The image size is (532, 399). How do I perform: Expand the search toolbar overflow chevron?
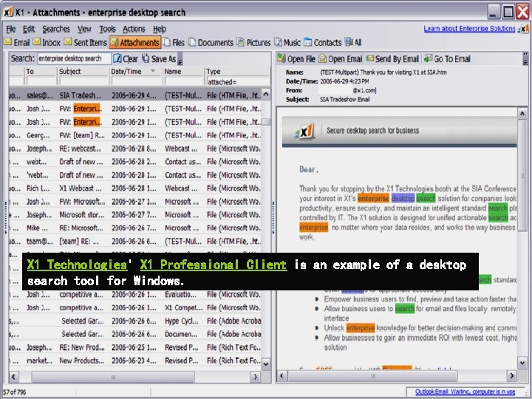point(180,58)
